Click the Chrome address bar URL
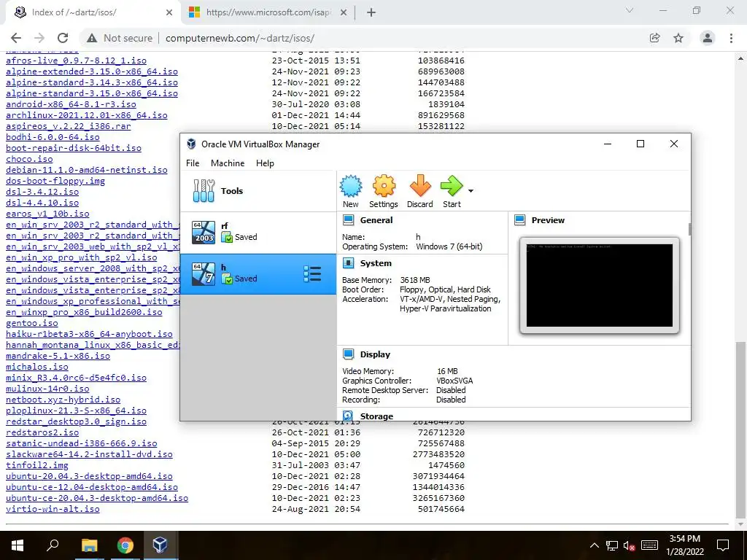This screenshot has width=747, height=560. click(239, 38)
